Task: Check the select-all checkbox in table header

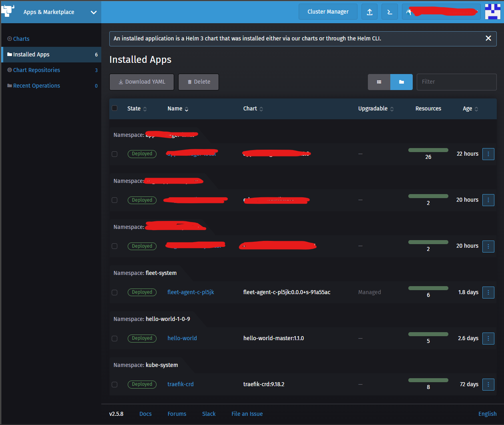Action: [x=114, y=108]
